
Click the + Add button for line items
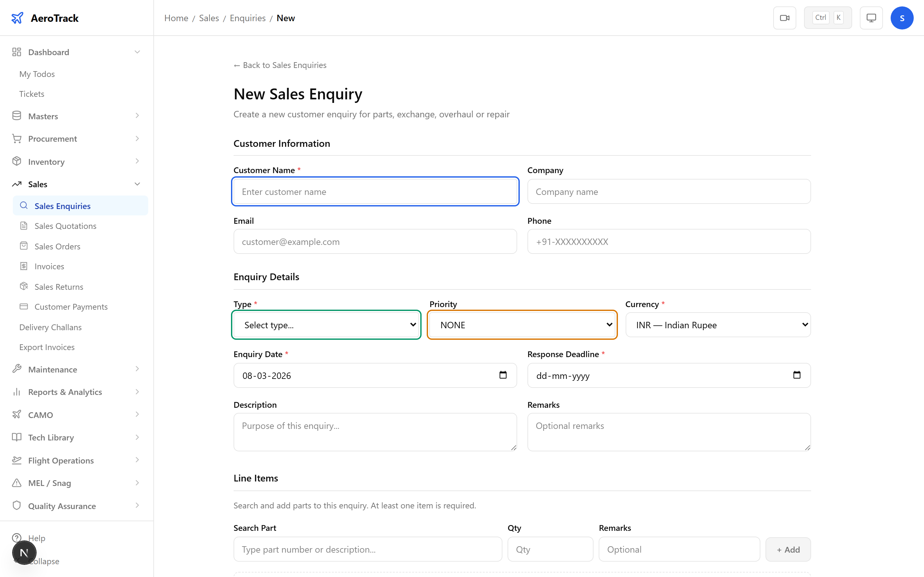[x=788, y=549]
